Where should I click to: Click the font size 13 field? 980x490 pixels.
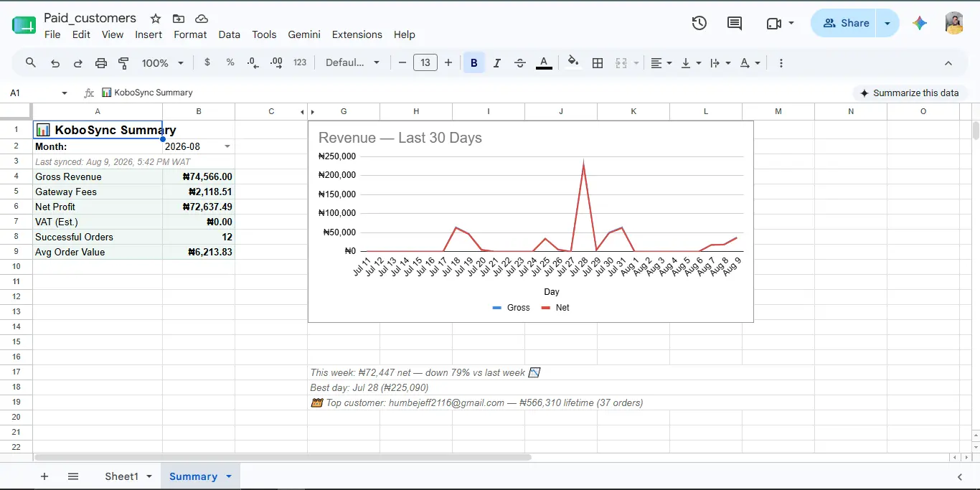[425, 63]
